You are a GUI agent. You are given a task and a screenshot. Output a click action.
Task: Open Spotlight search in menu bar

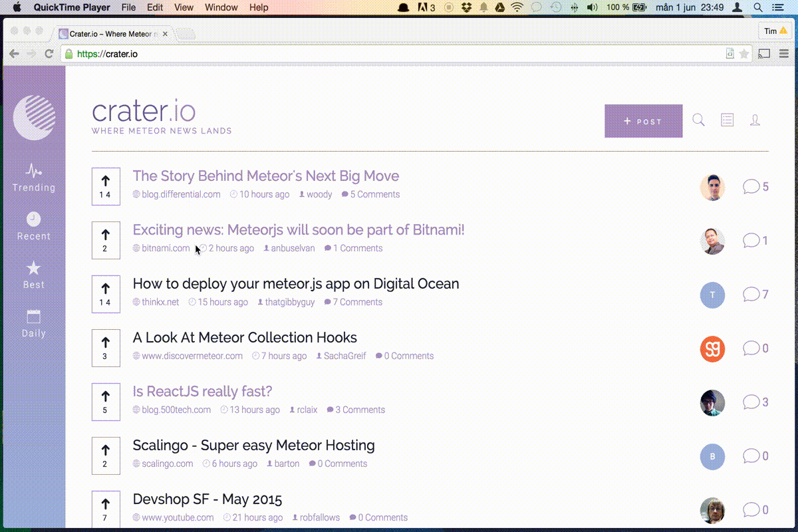pyautogui.click(x=757, y=8)
